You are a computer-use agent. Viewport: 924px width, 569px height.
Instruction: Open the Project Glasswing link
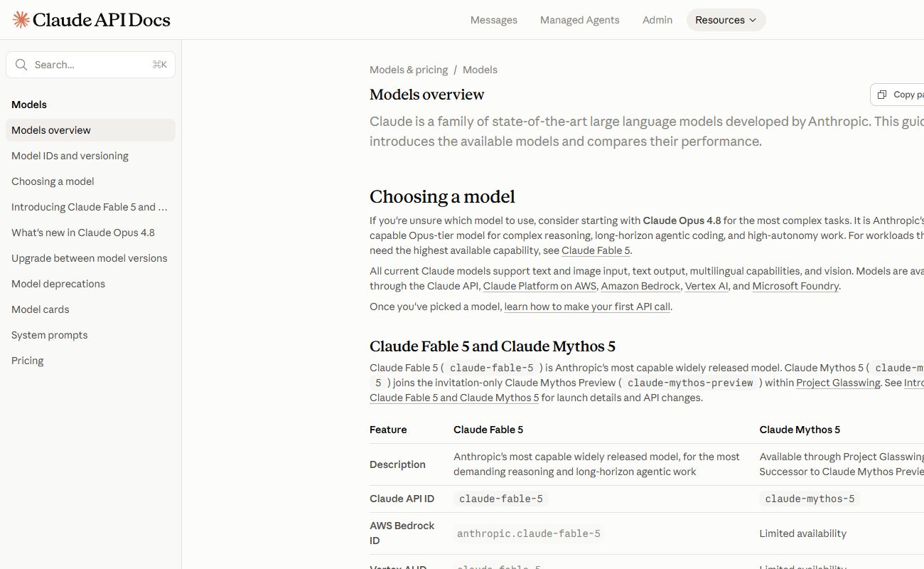pos(838,383)
